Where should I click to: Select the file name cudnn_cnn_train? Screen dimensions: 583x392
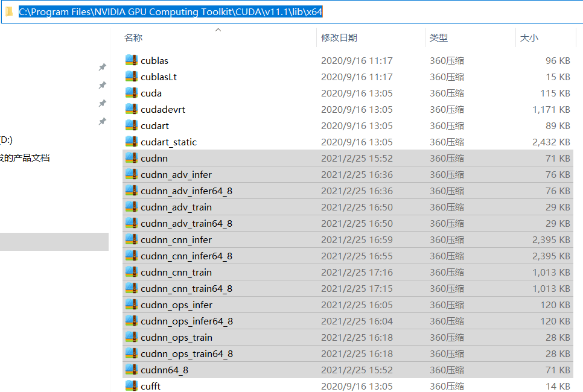176,273
